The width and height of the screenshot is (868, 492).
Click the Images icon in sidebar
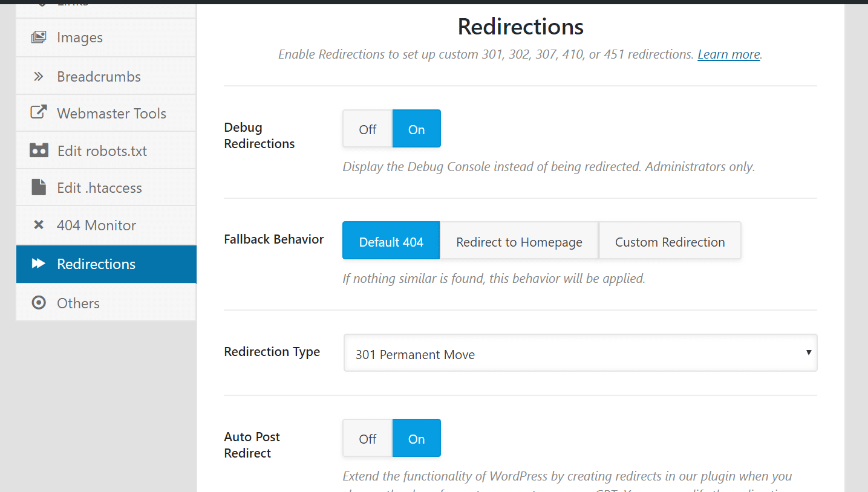(x=38, y=37)
